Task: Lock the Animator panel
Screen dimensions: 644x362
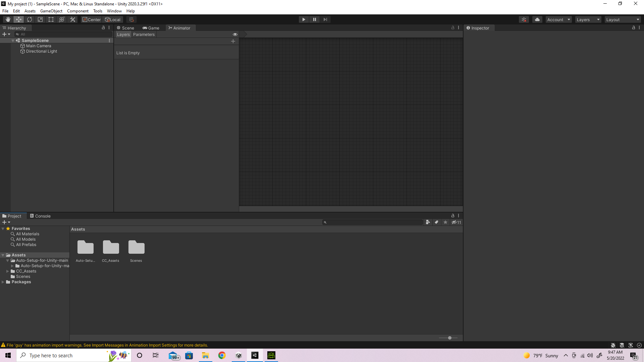Action: point(453,28)
